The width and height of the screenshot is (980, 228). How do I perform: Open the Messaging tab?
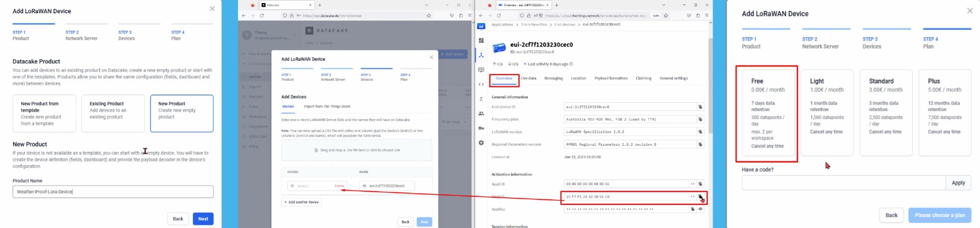[x=553, y=78]
